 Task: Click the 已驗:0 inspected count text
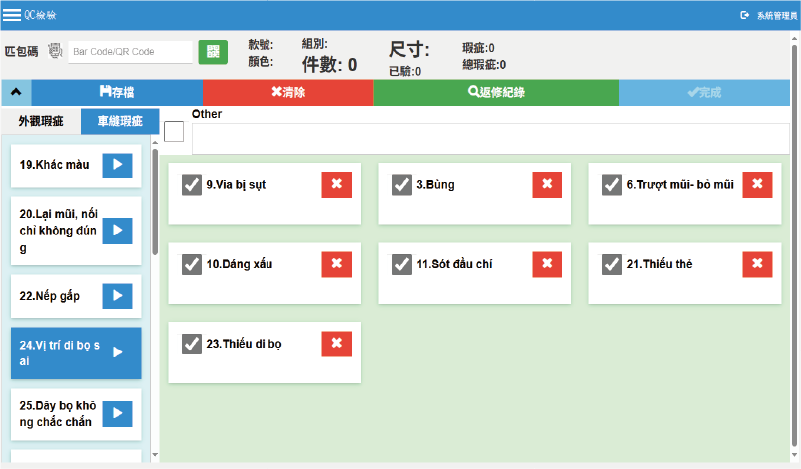pyautogui.click(x=405, y=71)
